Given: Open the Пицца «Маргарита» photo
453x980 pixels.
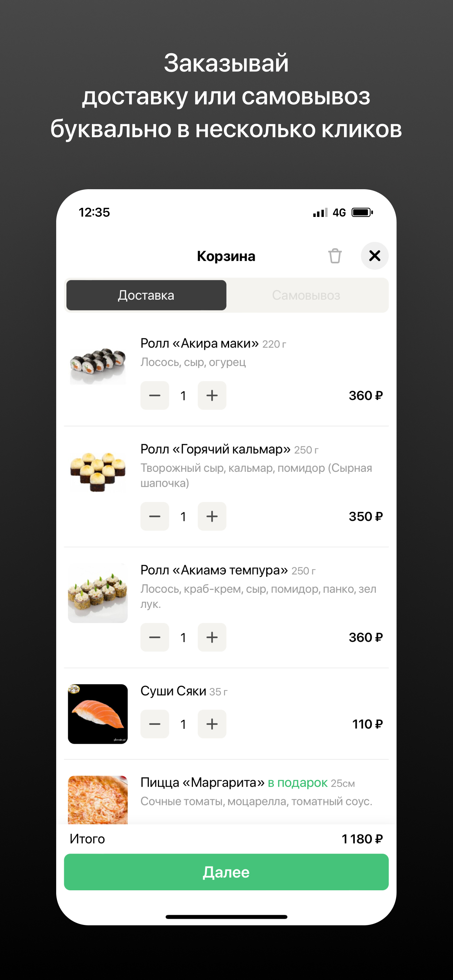Looking at the screenshot, I should click(x=98, y=800).
